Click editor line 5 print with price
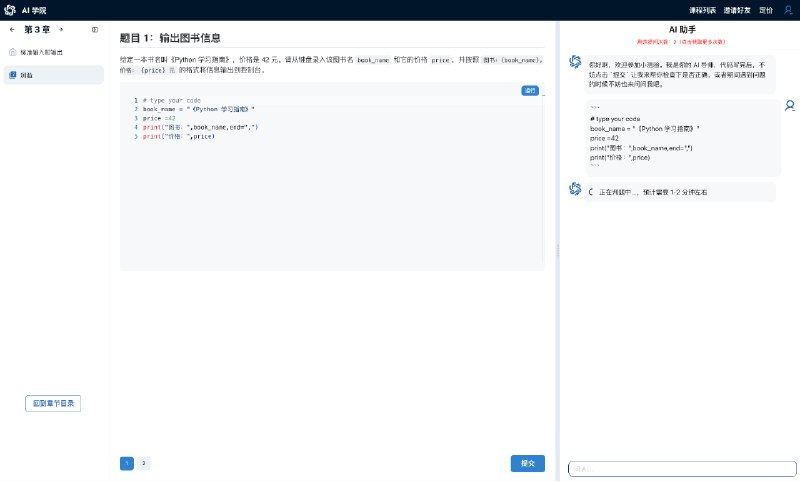The image size is (800, 482). tap(179, 136)
